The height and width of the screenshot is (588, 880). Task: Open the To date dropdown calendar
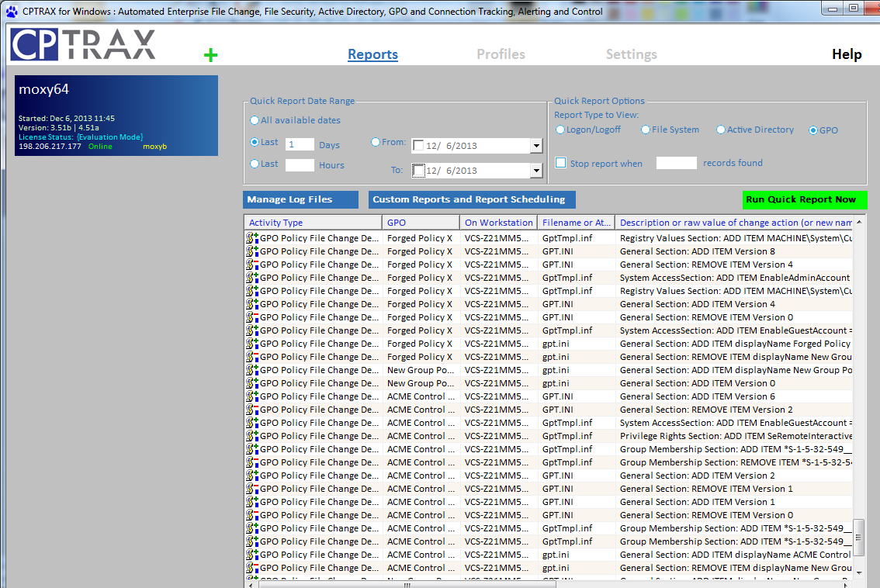[536, 171]
